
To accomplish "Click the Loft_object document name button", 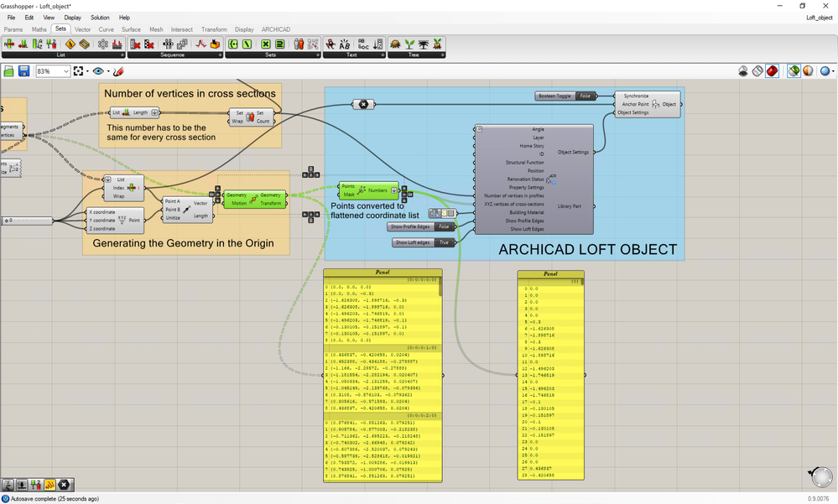I will 819,17.
